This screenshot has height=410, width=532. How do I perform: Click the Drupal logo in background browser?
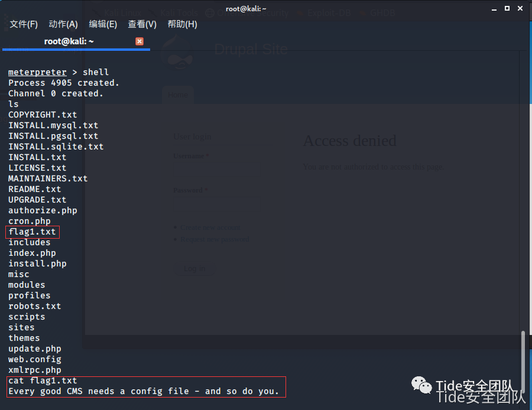coord(178,51)
